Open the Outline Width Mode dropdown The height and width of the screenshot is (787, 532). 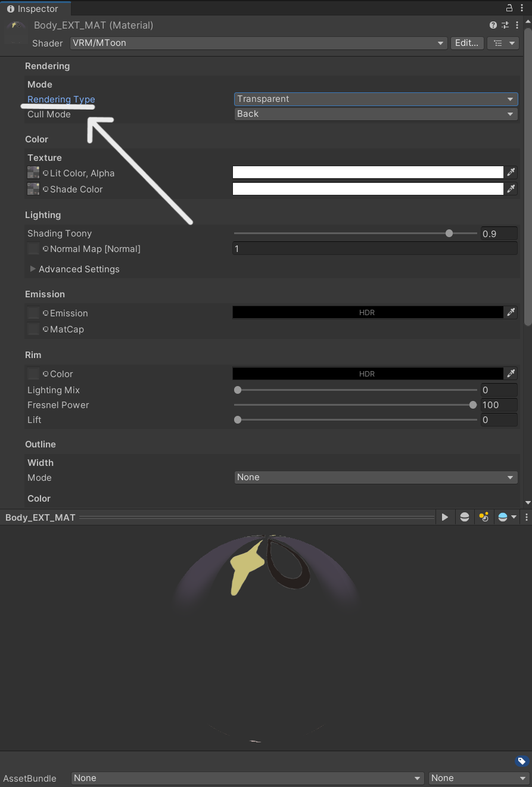click(375, 477)
